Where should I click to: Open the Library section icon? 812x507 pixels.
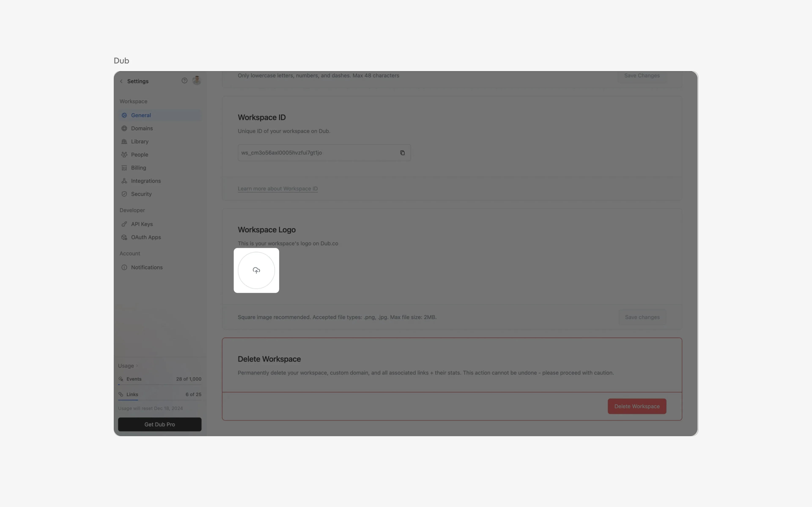tap(124, 141)
